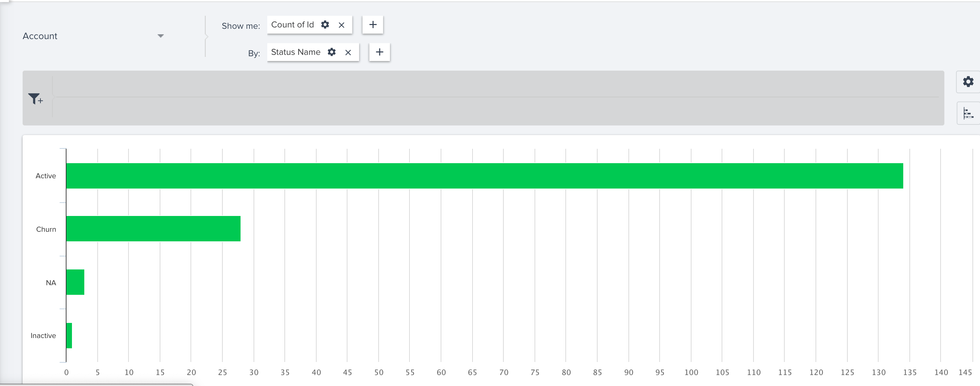Open the Count of Id settings gear
The width and height of the screenshot is (980, 386).
[325, 25]
